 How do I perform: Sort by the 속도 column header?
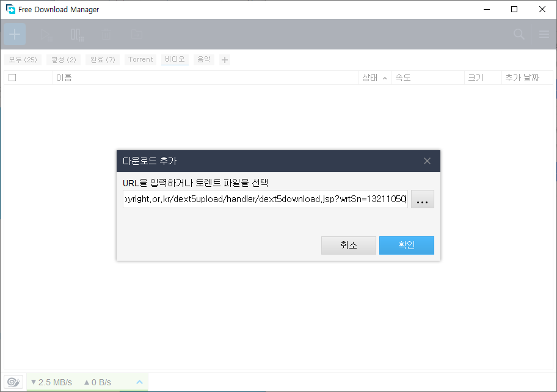click(428, 78)
